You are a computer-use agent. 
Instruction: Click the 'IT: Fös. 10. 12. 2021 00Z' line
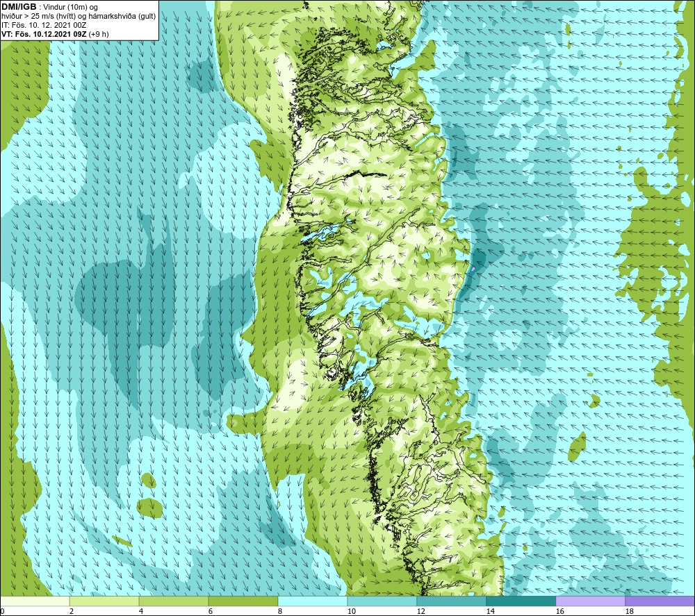[x=44, y=25]
